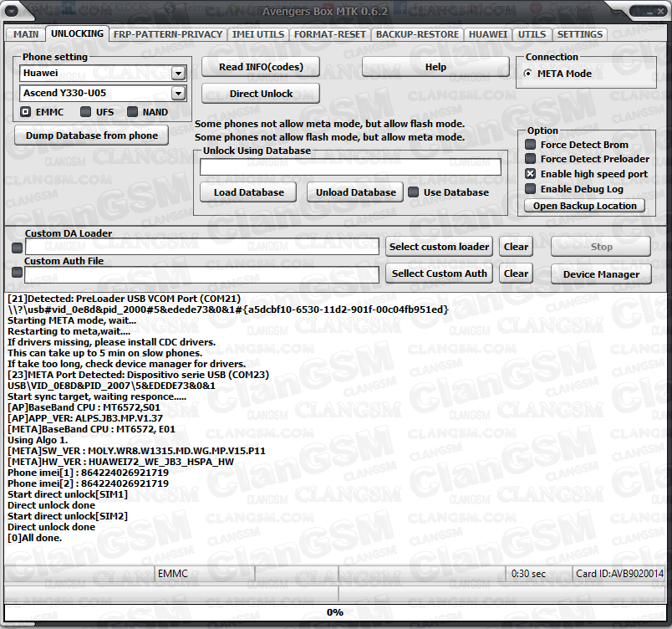Click status bar Card ID:AVB9020014
The width and height of the screenshot is (672, 629).
[x=619, y=574]
